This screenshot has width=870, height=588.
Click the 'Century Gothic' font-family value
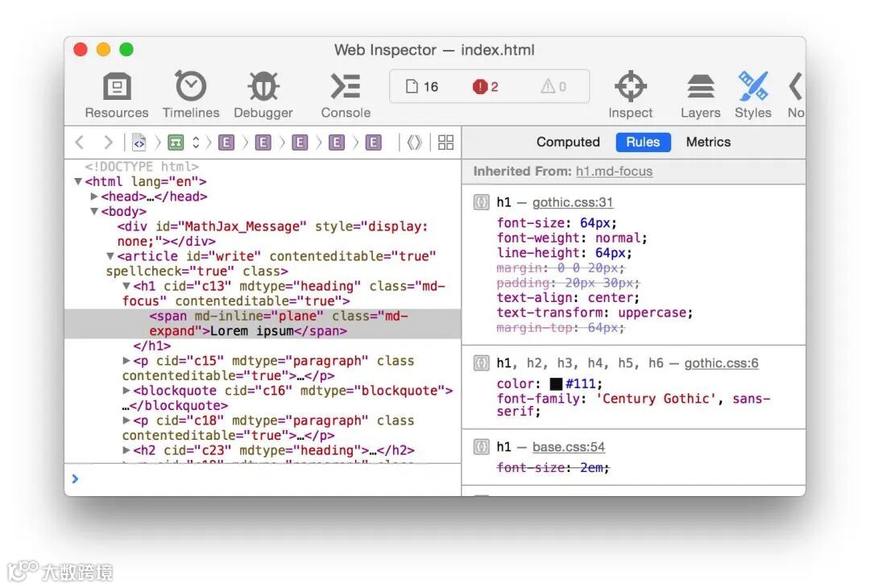point(656,399)
